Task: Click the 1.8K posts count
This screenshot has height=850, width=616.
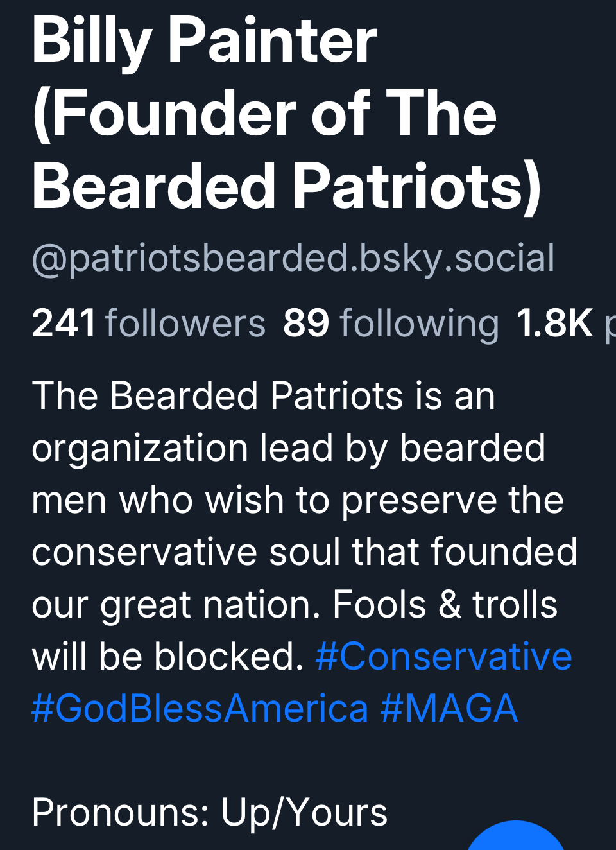Action: pyautogui.click(x=554, y=322)
